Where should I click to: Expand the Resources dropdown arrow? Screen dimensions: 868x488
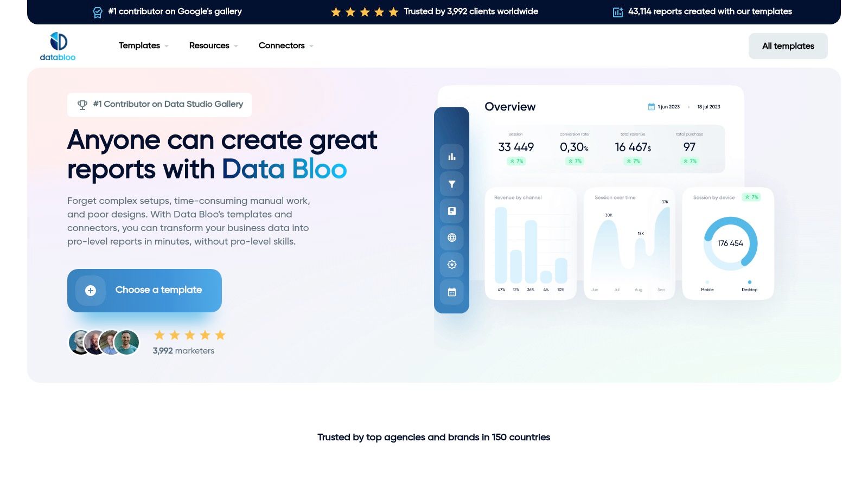(236, 46)
